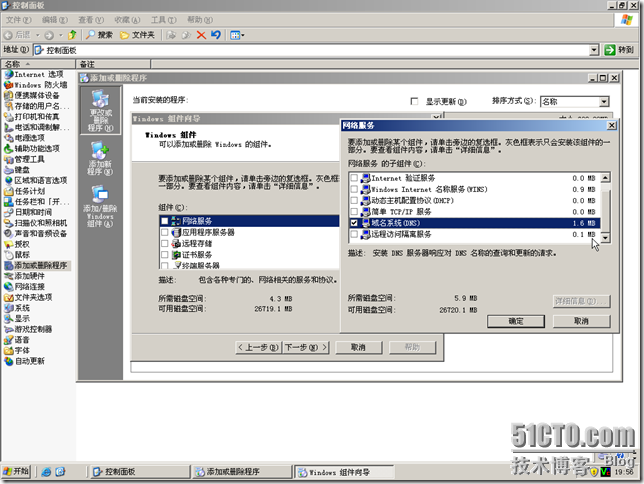Select 更改或删除程序 sidebar icon
The width and height of the screenshot is (644, 484).
(100, 110)
